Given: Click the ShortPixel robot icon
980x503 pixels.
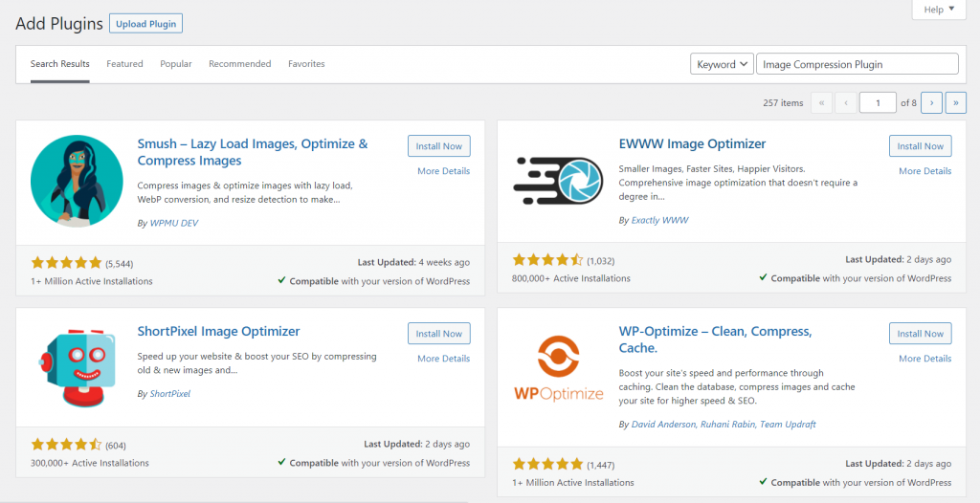Looking at the screenshot, I should [78, 368].
